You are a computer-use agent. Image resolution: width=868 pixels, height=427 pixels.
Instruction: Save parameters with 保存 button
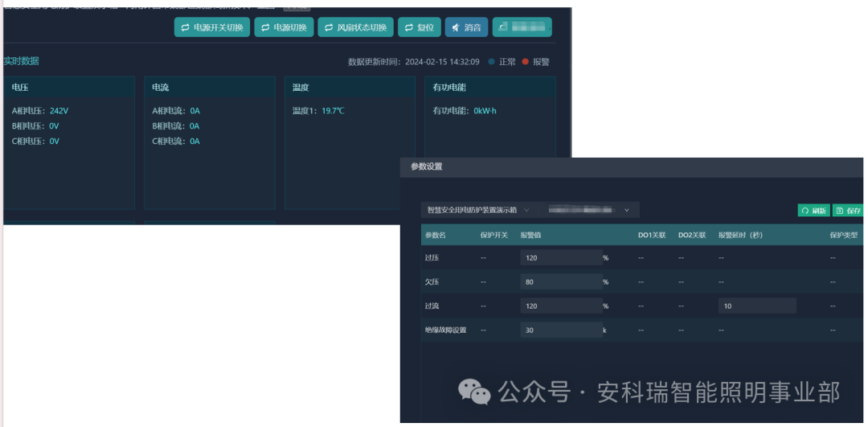click(848, 211)
